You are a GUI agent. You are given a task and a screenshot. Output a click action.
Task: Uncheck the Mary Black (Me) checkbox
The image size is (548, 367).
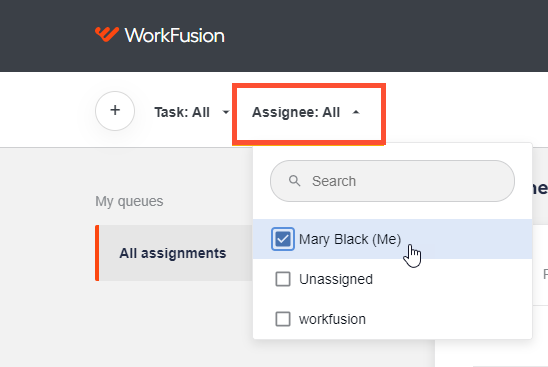283,239
